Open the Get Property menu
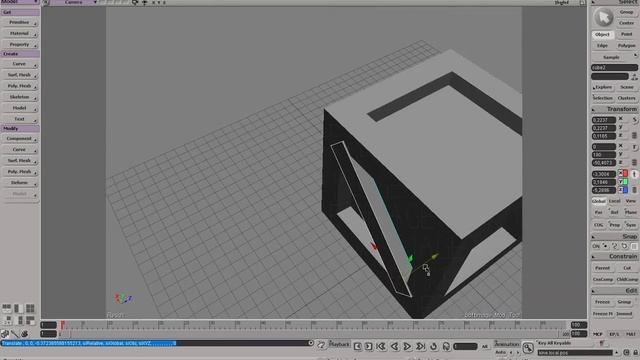 click(20, 44)
